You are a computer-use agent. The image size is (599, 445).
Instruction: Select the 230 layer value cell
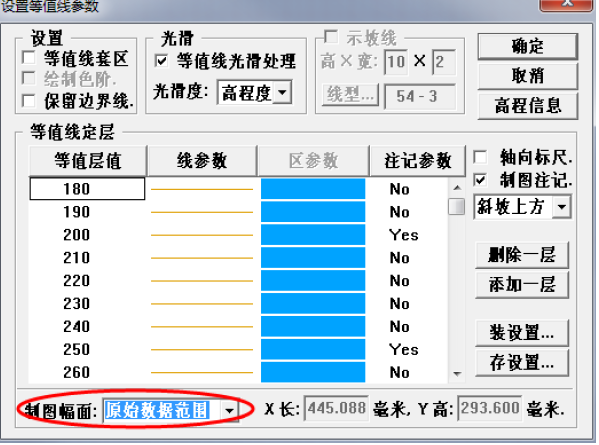pyautogui.click(x=87, y=303)
